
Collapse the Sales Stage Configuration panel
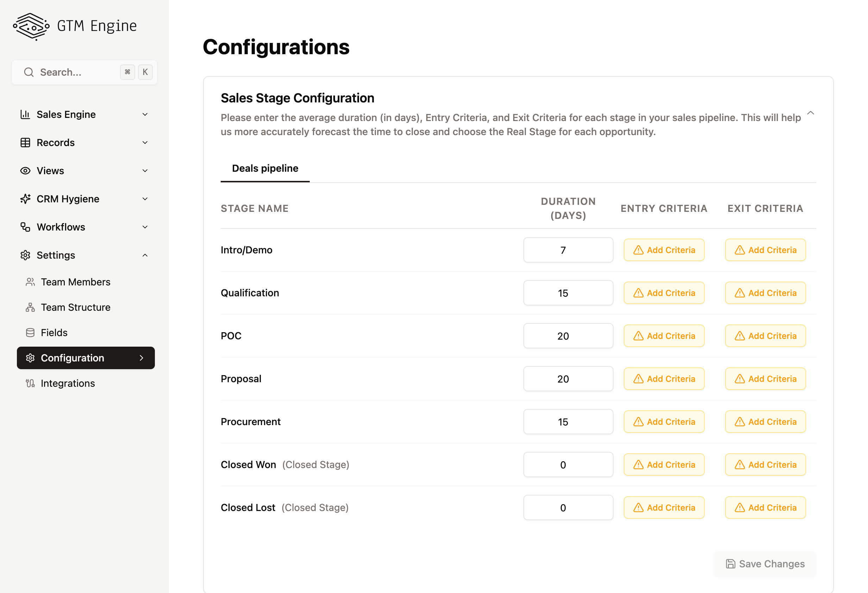coord(810,113)
